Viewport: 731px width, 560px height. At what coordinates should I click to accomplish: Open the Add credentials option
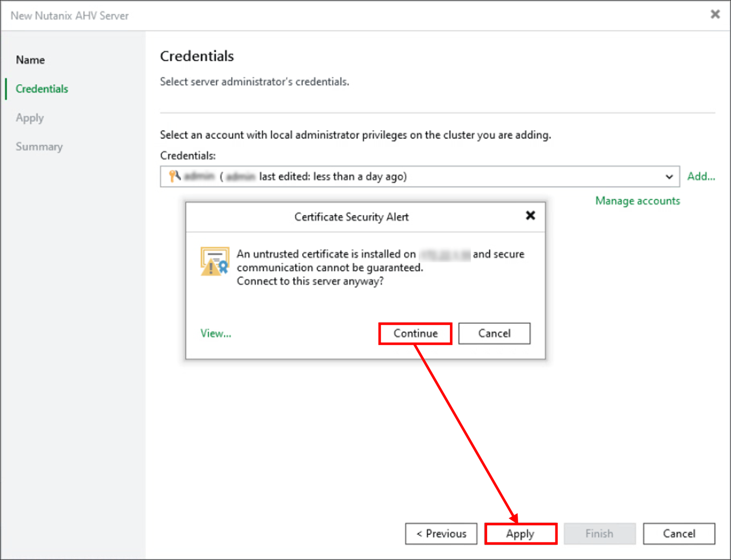[x=701, y=176]
